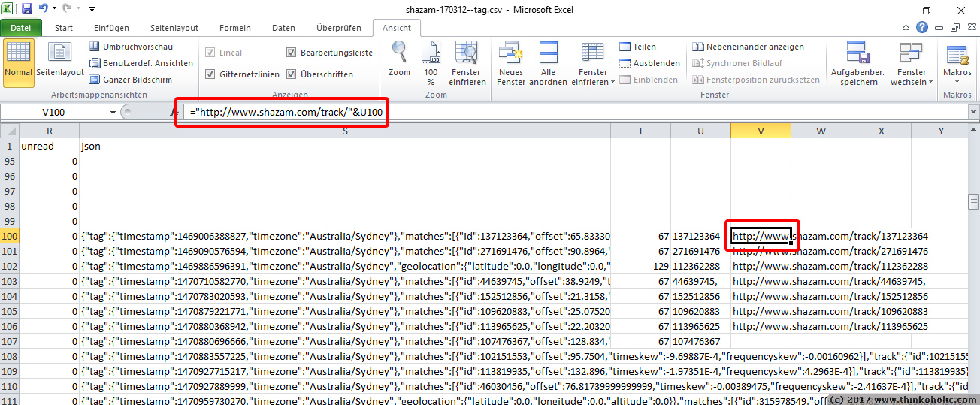Select cell U107 containing 107476367

(700, 341)
